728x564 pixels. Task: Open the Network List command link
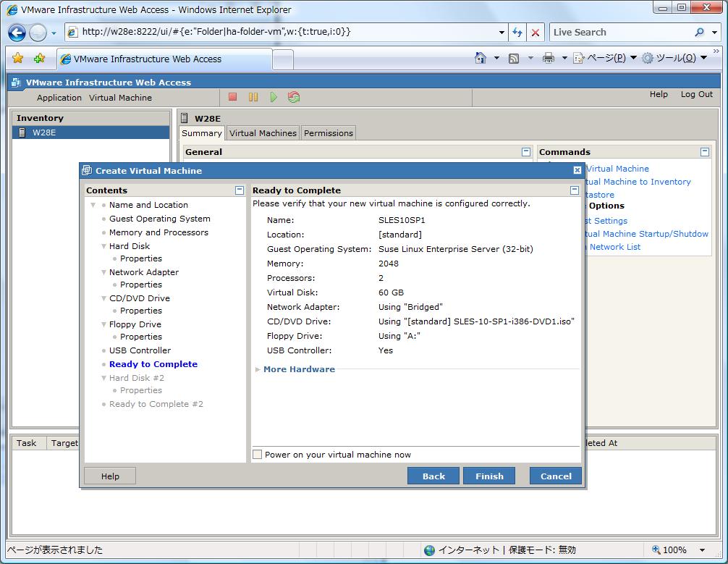pos(612,247)
